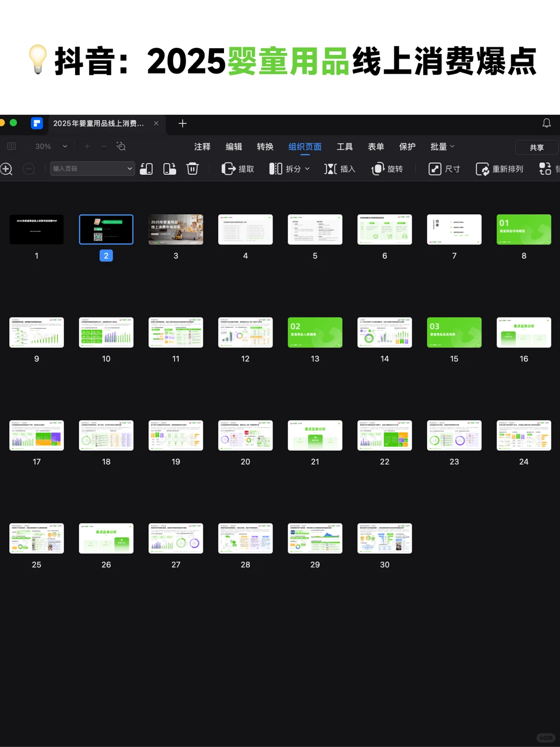This screenshot has height=747, width=560.
Task: Select page 15 green 03 section thumbnail
Action: coord(454,333)
